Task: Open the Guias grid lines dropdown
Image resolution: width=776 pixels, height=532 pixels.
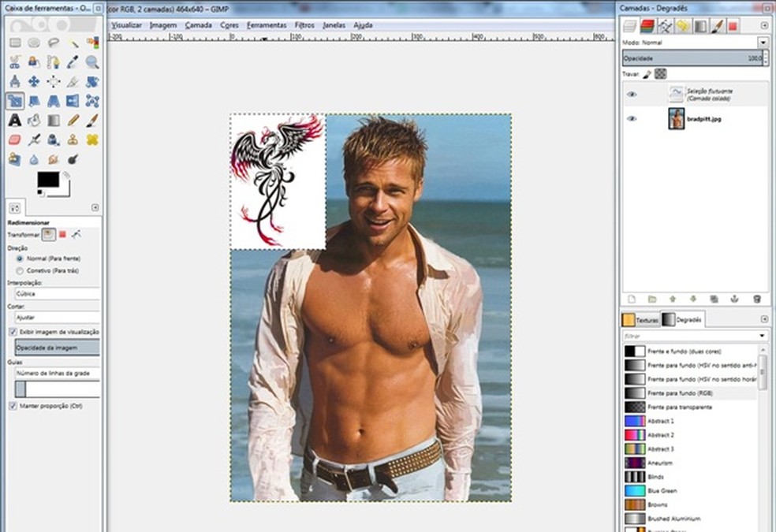Action: [58, 374]
